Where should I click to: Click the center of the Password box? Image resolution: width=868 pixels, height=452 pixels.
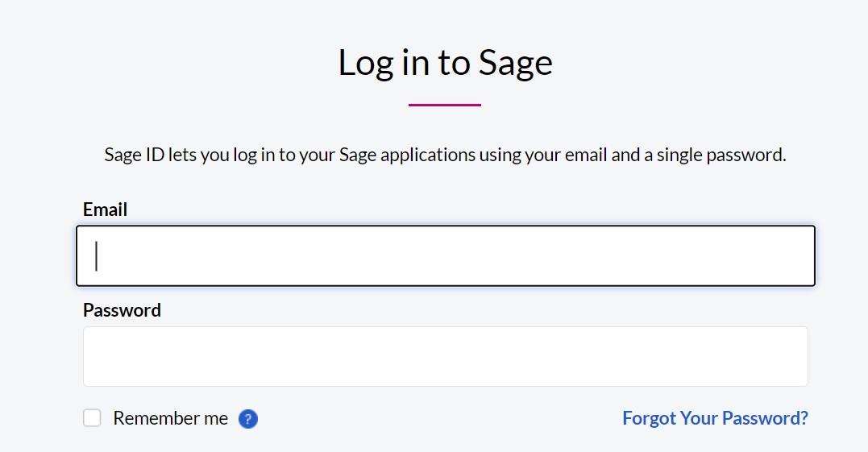(x=445, y=356)
